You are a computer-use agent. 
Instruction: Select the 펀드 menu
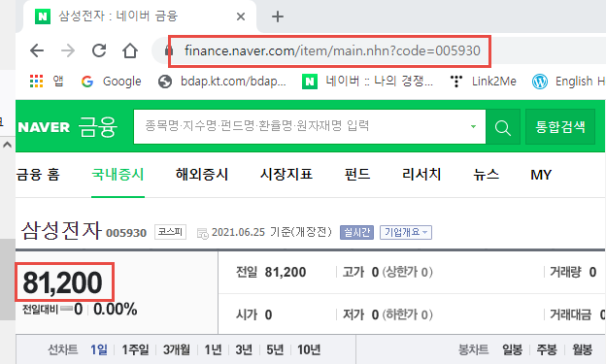coord(357,175)
